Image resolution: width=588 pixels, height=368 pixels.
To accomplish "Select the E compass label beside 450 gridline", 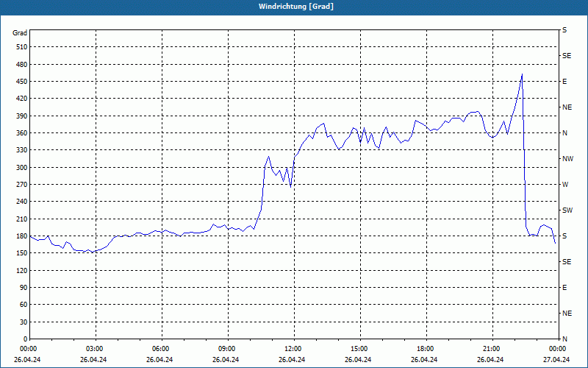I will [564, 82].
